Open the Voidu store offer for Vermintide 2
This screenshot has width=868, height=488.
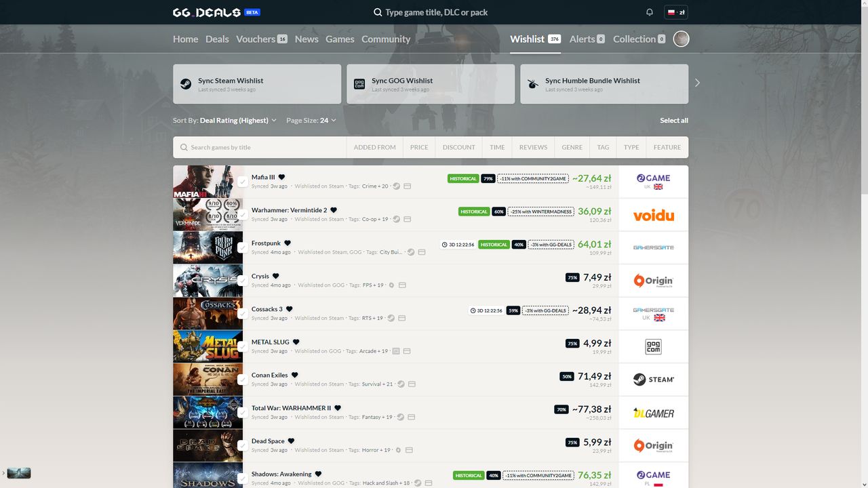tap(653, 215)
